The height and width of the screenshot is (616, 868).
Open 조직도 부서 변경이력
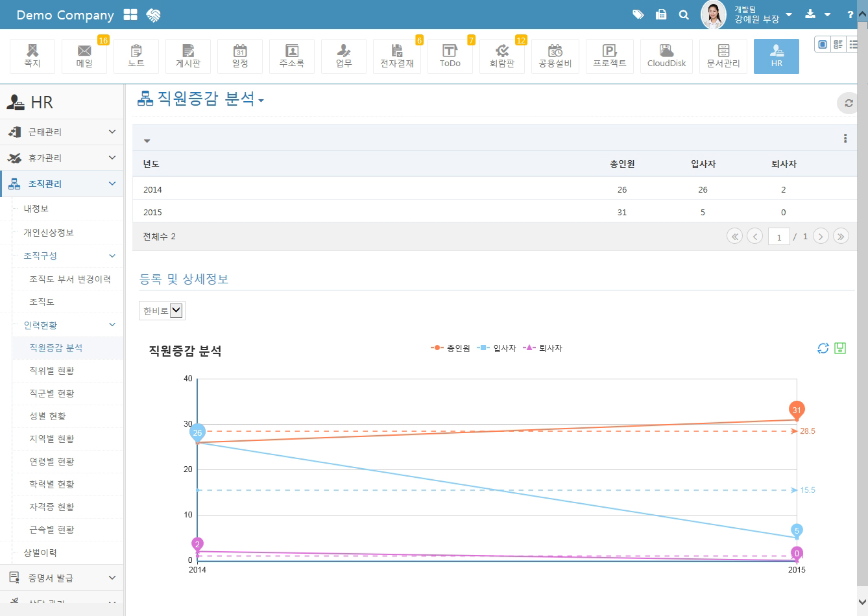click(x=70, y=279)
